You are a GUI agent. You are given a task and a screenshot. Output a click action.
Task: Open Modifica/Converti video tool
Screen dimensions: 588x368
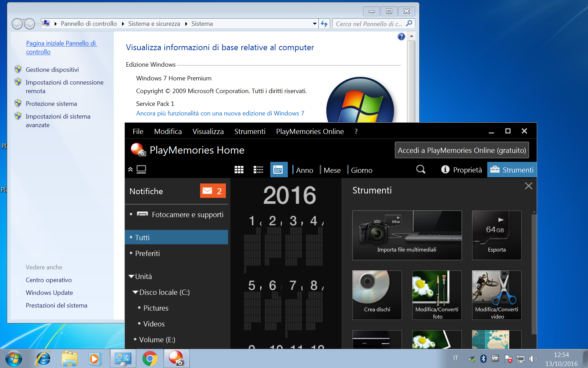tap(497, 295)
